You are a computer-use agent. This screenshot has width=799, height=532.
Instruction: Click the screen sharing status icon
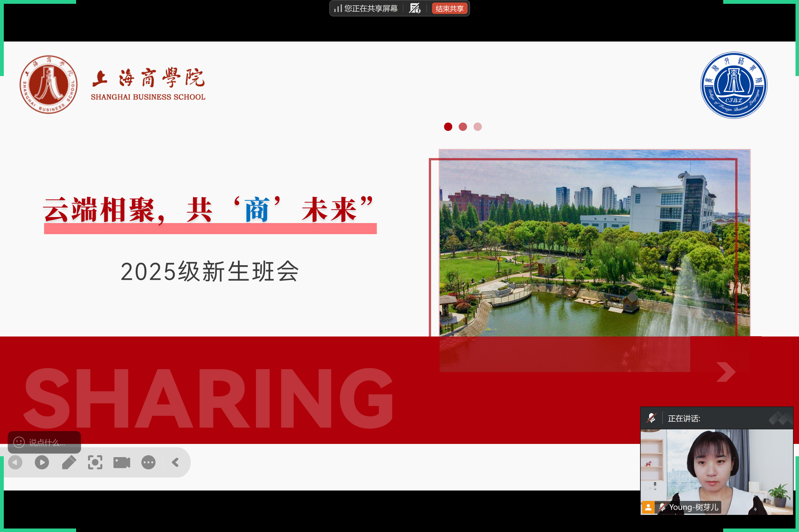click(x=338, y=8)
